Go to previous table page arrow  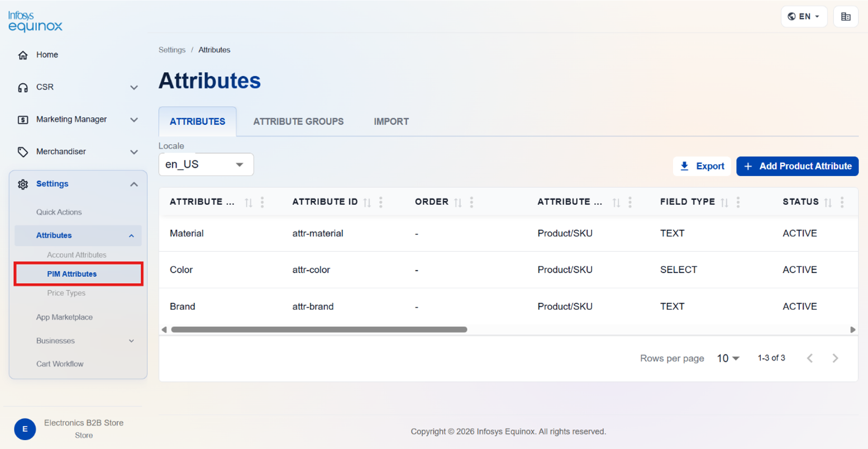pos(810,358)
